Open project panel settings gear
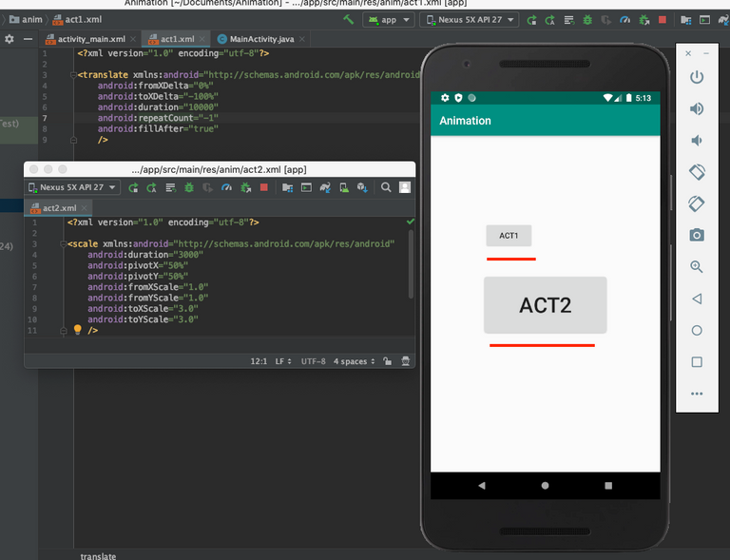730x560 pixels. tap(10, 39)
